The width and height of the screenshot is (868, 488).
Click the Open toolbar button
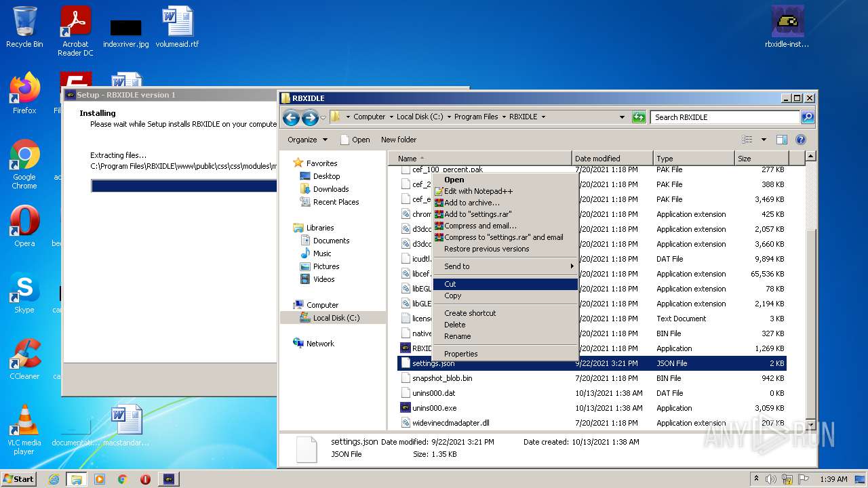(355, 140)
